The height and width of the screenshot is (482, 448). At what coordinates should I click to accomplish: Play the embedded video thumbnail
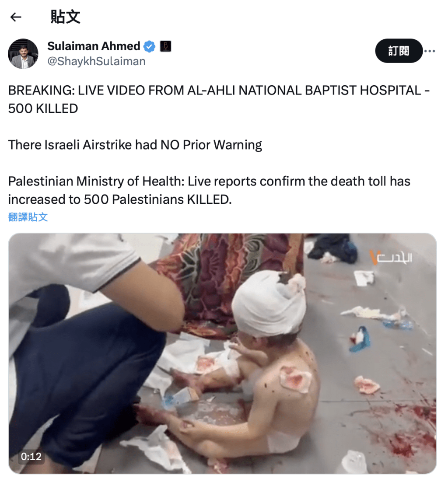222,353
